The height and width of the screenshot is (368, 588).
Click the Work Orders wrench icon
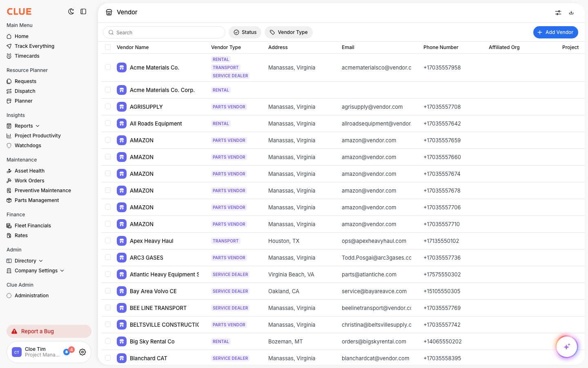(9, 181)
